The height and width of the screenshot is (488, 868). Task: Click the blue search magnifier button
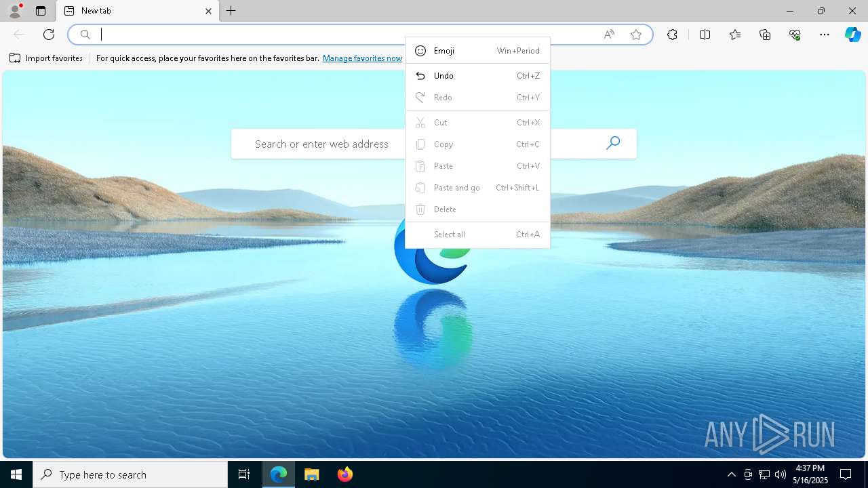click(x=613, y=143)
